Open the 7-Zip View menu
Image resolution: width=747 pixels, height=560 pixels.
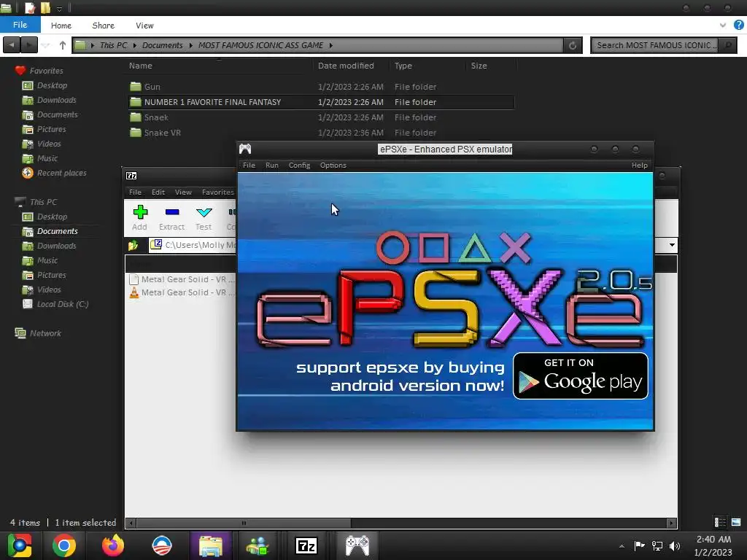(183, 192)
